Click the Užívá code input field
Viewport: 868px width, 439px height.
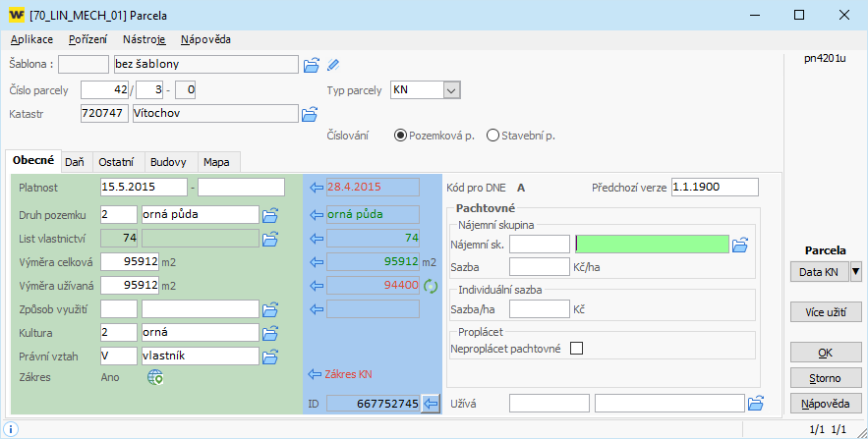(550, 403)
